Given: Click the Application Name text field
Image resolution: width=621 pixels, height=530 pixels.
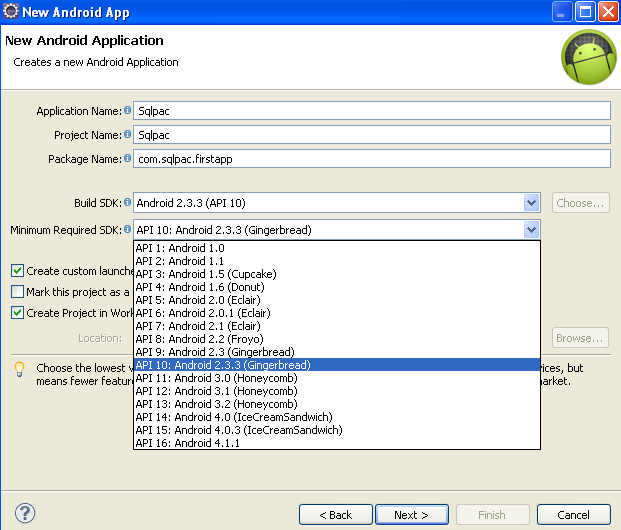Looking at the screenshot, I should pyautogui.click(x=372, y=111).
